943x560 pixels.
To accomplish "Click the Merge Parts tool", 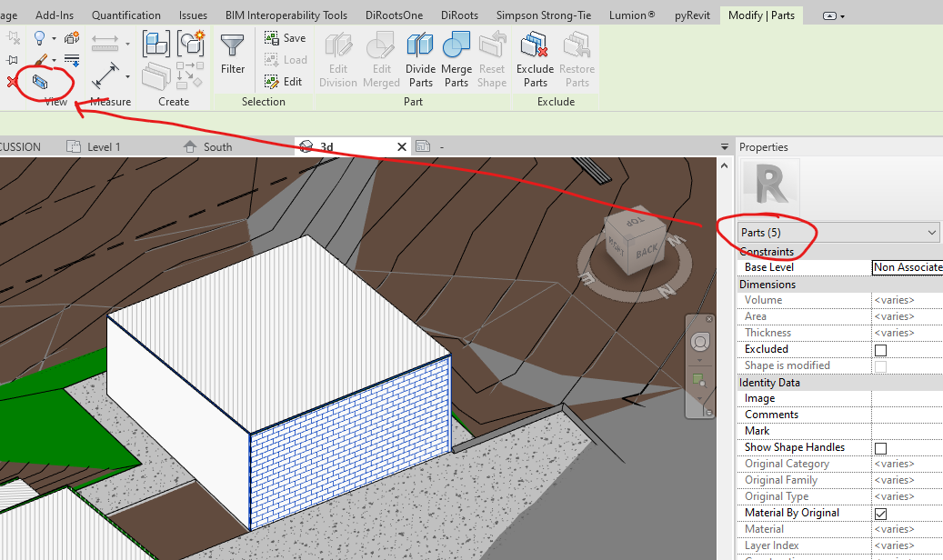I will [456, 61].
